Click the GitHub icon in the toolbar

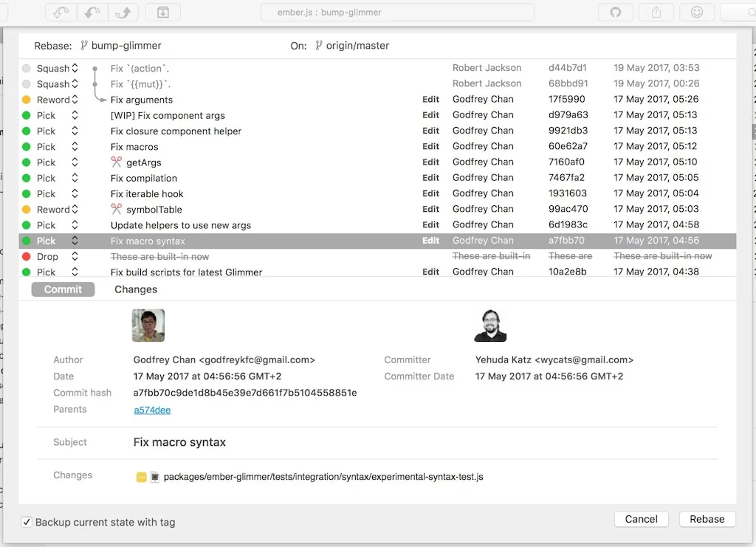(x=615, y=12)
